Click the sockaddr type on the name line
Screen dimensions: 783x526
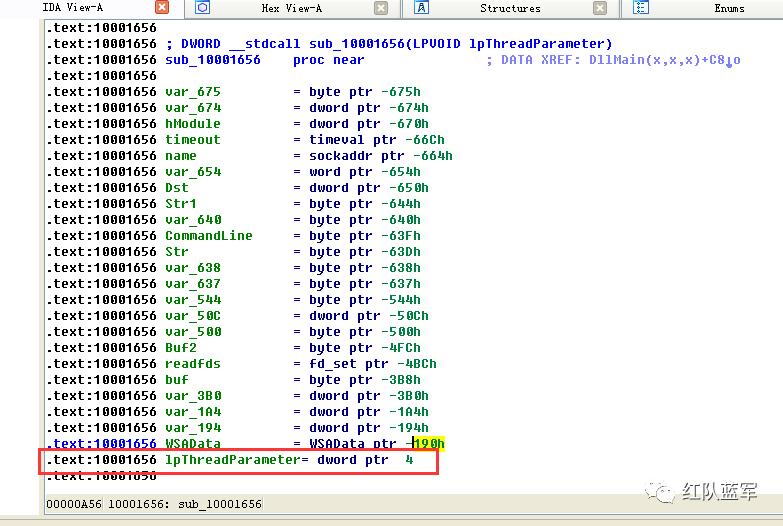coord(341,156)
